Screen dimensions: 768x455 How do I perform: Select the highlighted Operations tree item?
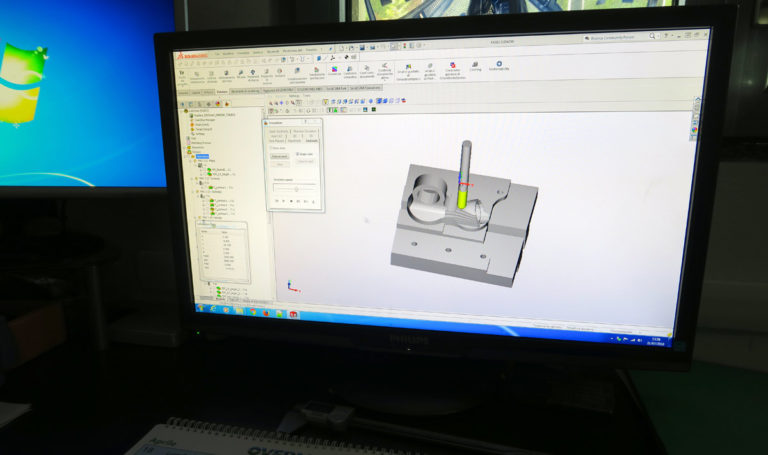point(203,157)
